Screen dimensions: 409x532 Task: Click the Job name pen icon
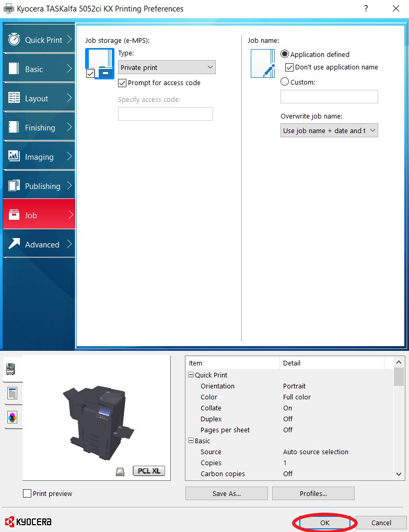pos(262,64)
